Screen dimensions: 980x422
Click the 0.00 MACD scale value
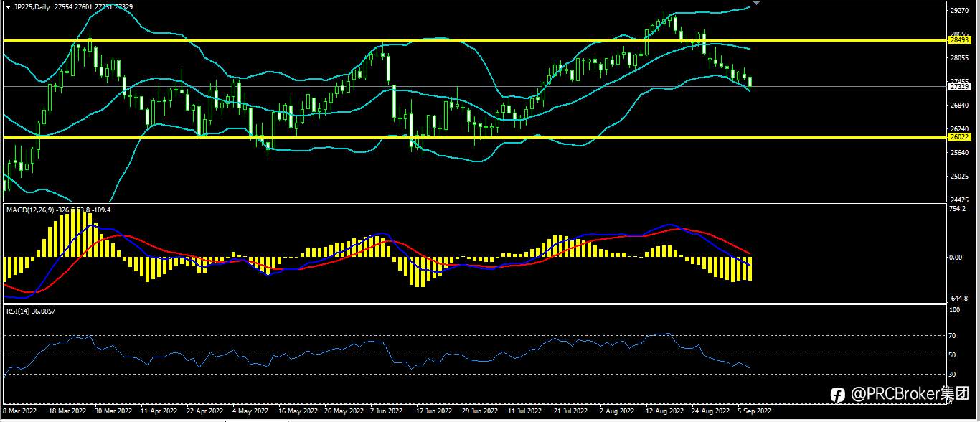point(956,257)
